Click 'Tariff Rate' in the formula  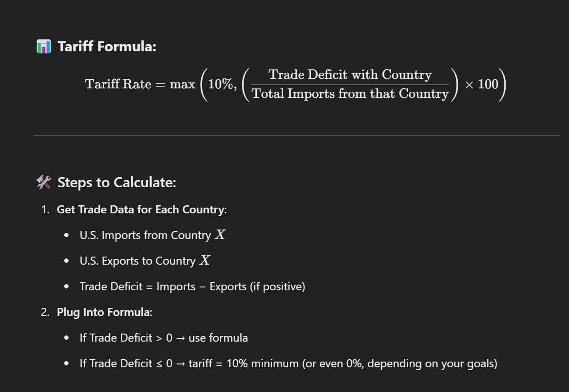click(118, 84)
